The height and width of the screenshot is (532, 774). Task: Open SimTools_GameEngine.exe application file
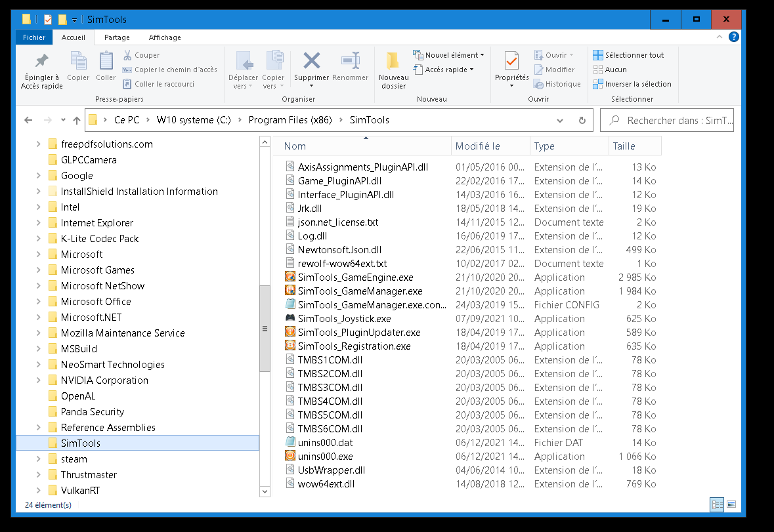click(x=355, y=277)
